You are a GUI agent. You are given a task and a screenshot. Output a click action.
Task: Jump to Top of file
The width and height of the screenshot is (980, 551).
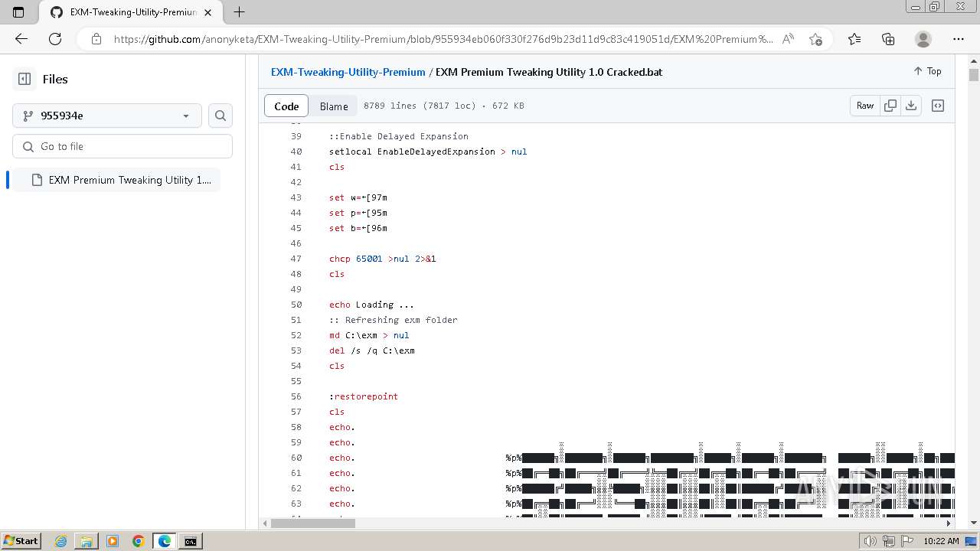[927, 71]
